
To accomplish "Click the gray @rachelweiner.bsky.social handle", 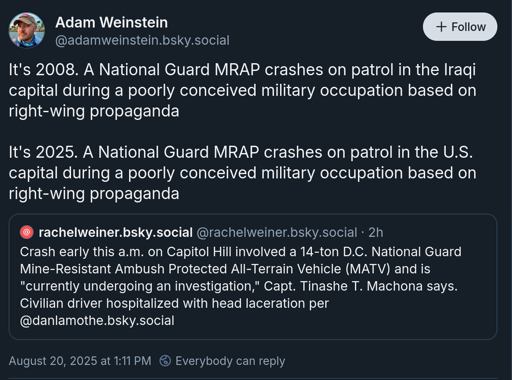I will 277,232.
